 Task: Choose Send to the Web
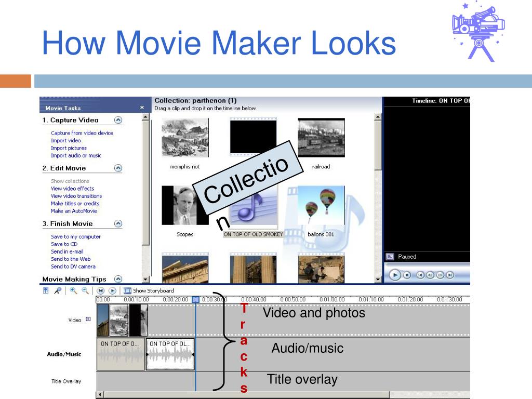point(71,259)
